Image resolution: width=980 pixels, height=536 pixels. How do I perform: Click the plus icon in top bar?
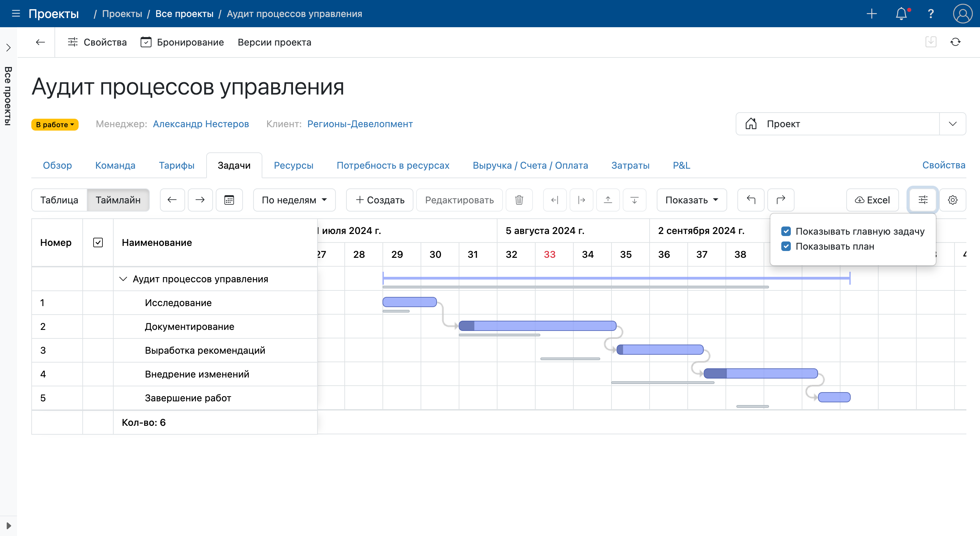coord(871,14)
